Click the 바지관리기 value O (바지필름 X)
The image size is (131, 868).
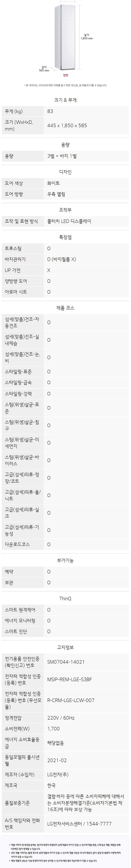[62, 259]
